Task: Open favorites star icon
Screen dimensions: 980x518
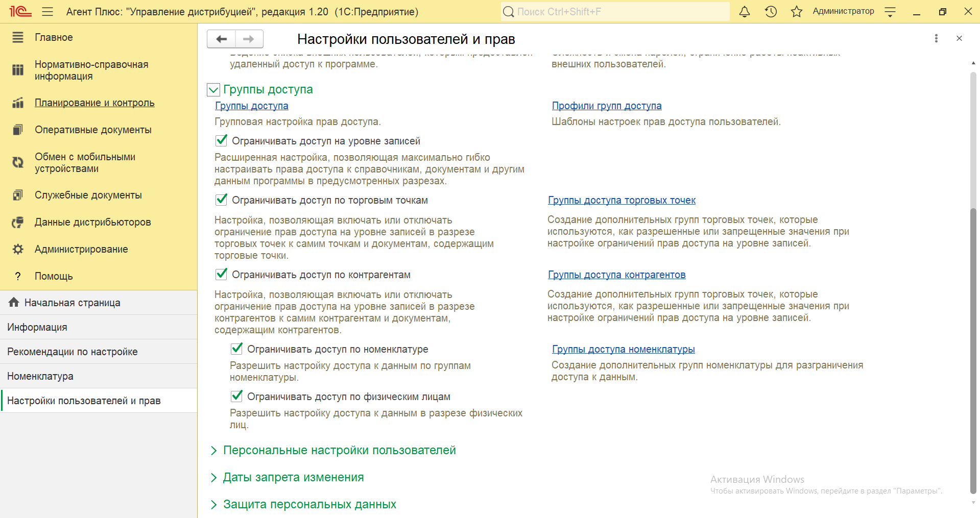Action: pyautogui.click(x=797, y=11)
